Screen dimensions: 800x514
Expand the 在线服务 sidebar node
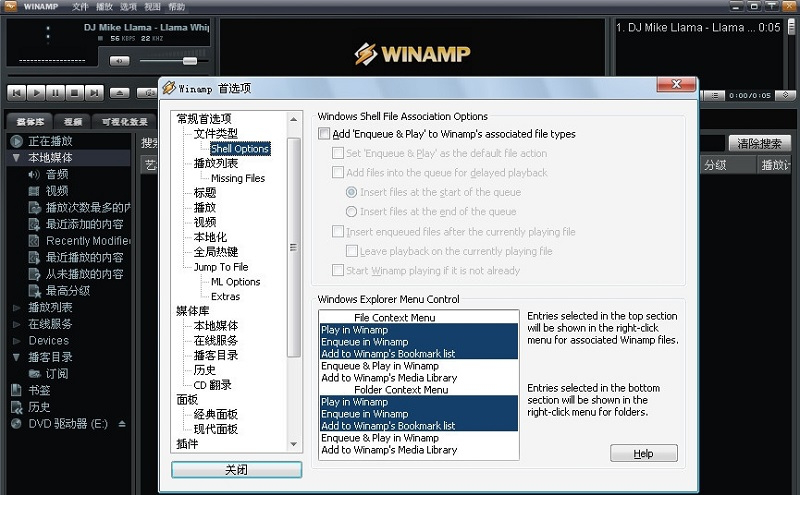click(16, 324)
